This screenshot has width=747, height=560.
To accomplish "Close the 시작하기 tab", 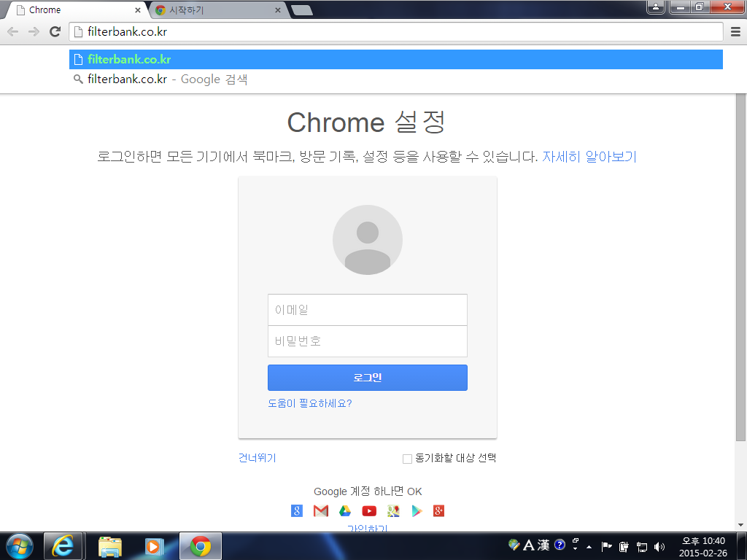I will tap(278, 10).
